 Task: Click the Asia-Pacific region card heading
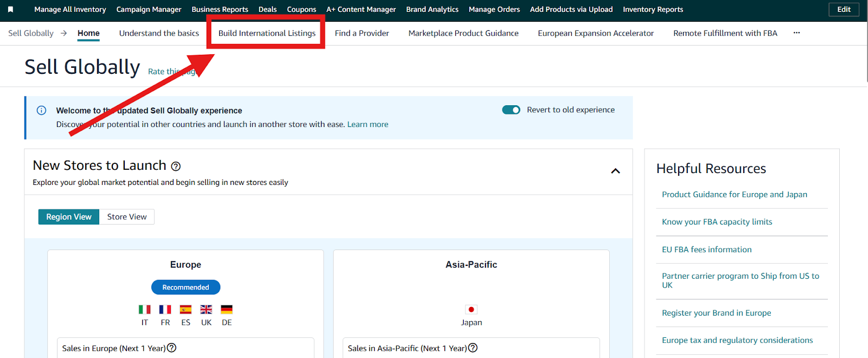click(471, 265)
